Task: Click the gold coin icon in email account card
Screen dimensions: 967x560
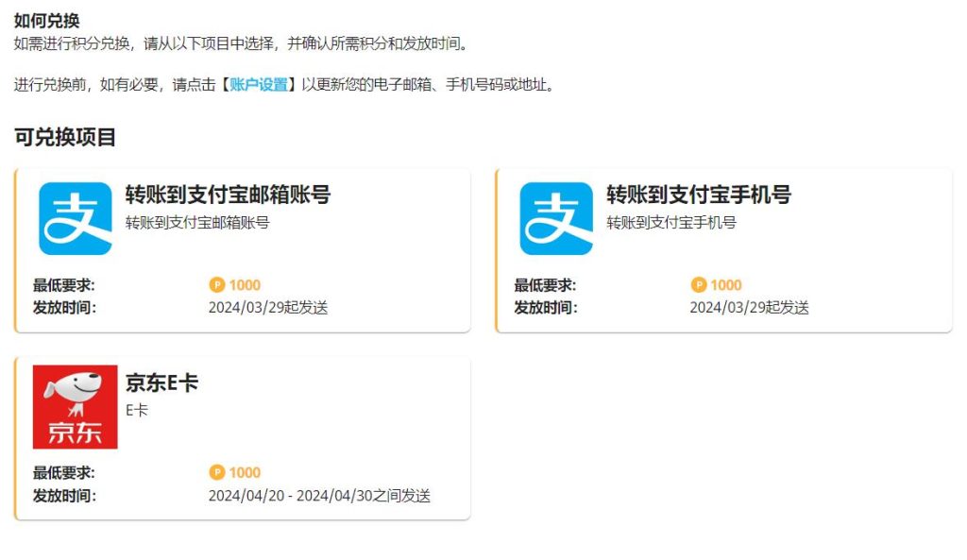Action: [217, 285]
